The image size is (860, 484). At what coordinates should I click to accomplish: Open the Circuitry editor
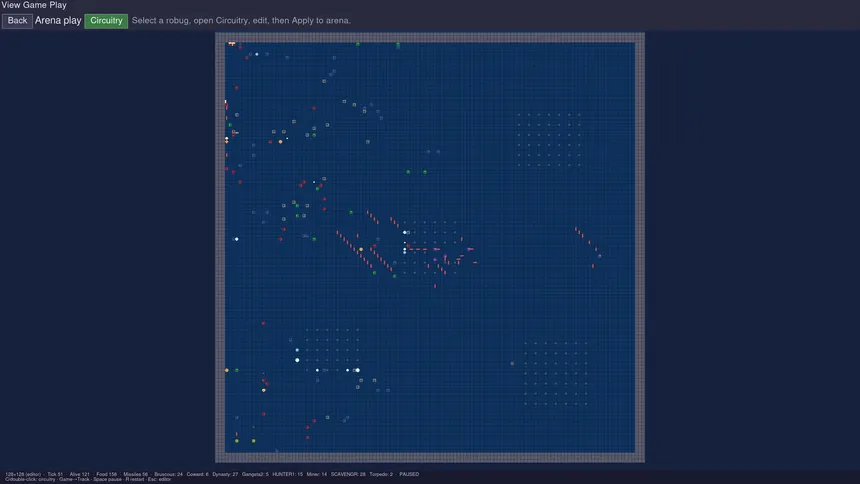pos(106,21)
